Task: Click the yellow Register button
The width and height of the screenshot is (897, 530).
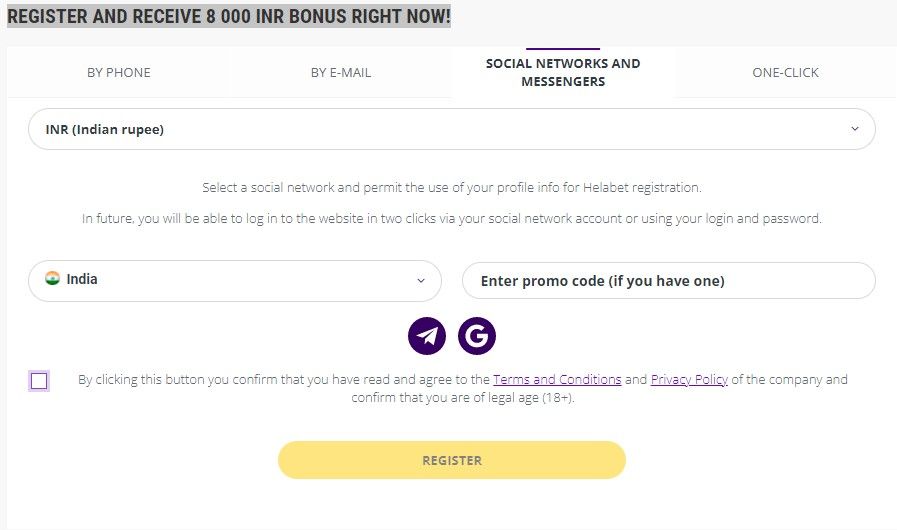Action: (x=452, y=460)
